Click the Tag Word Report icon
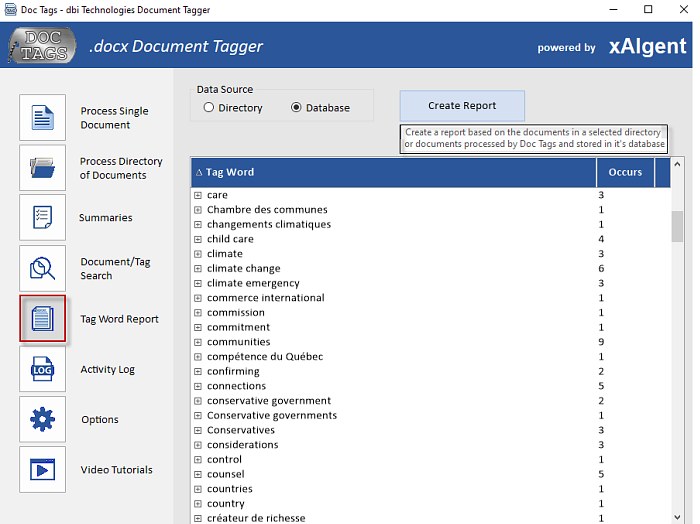 42,319
